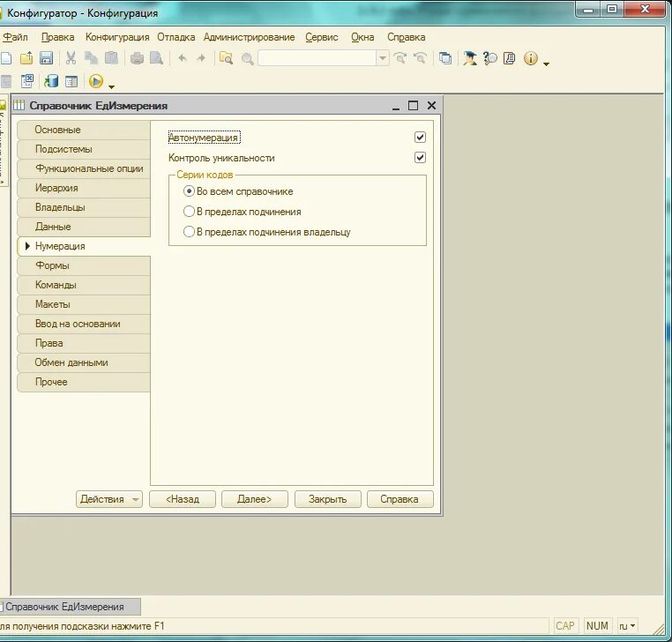Screen dimensions: 672x642
Task: Open the Syntax assistant graduate icon
Action: [470, 58]
